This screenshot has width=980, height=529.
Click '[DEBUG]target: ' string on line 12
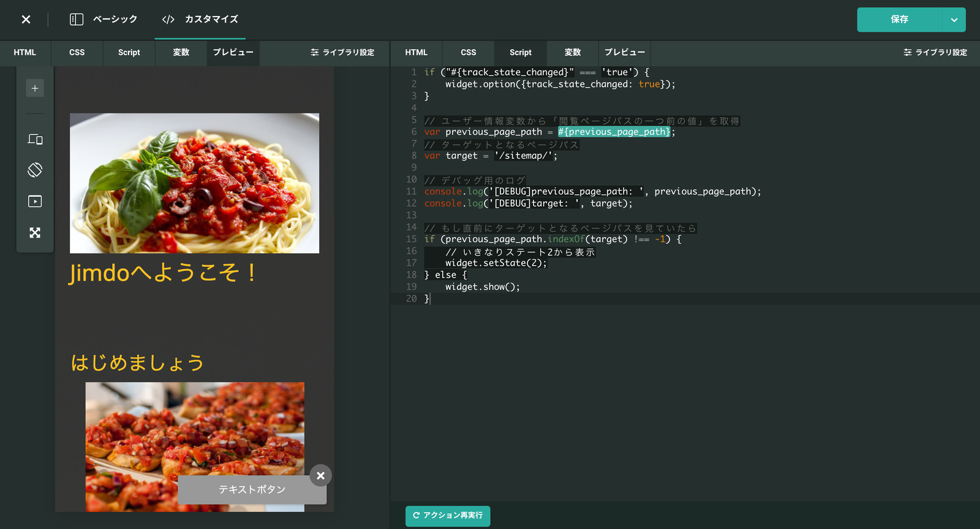(534, 204)
